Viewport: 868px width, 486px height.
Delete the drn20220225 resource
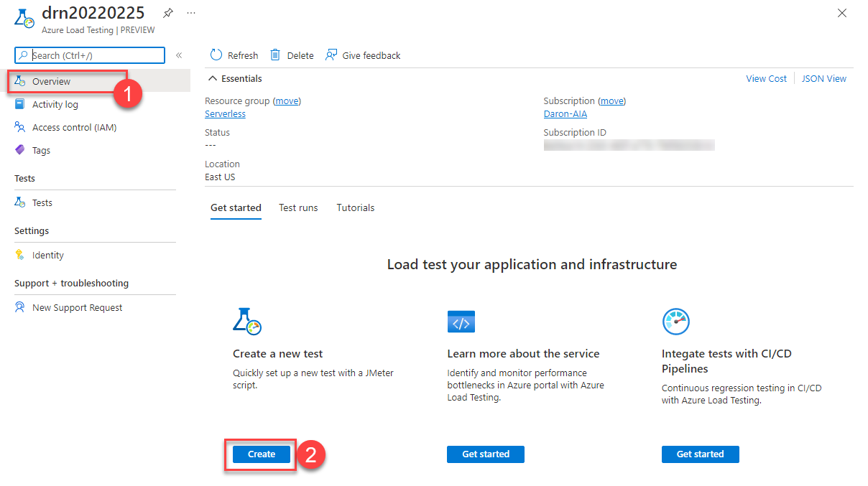coord(292,55)
